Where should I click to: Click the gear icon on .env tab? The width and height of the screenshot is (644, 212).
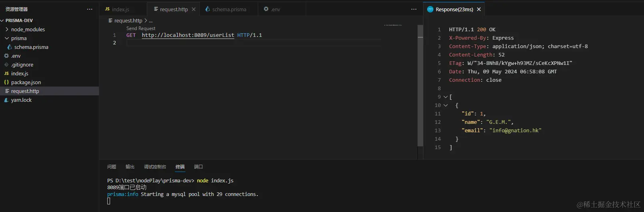(266, 9)
